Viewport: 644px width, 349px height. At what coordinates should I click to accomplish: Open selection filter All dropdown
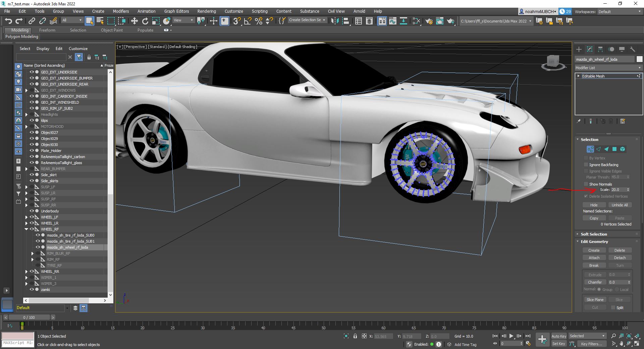[x=72, y=20]
